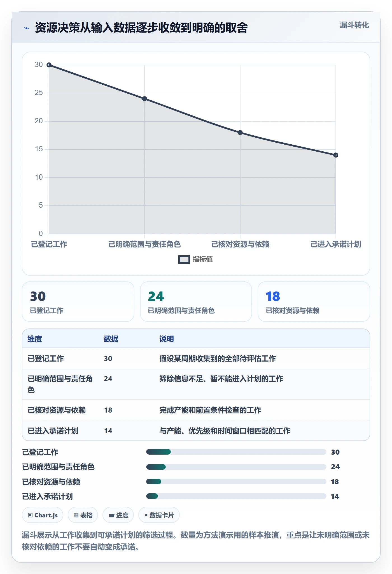Select the Chart.js tag chip
The width and height of the screenshot is (392, 574).
point(43,515)
